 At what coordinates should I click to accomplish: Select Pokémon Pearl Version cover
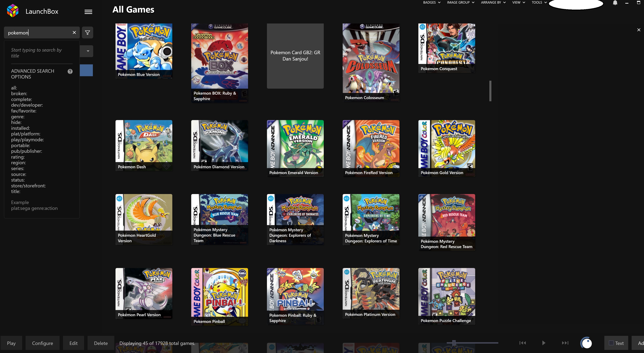click(144, 293)
